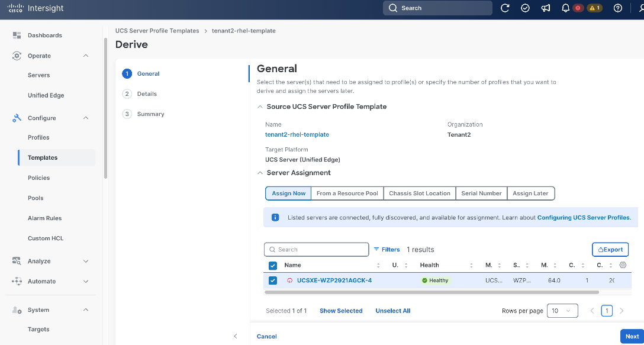644x345 pixels.
Task: Click the Next button
Action: click(632, 336)
